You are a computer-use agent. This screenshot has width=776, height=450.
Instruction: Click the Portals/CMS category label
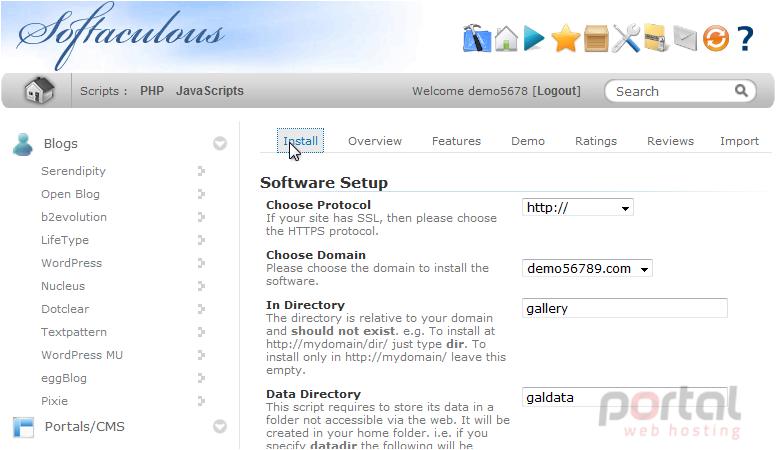coord(85,426)
